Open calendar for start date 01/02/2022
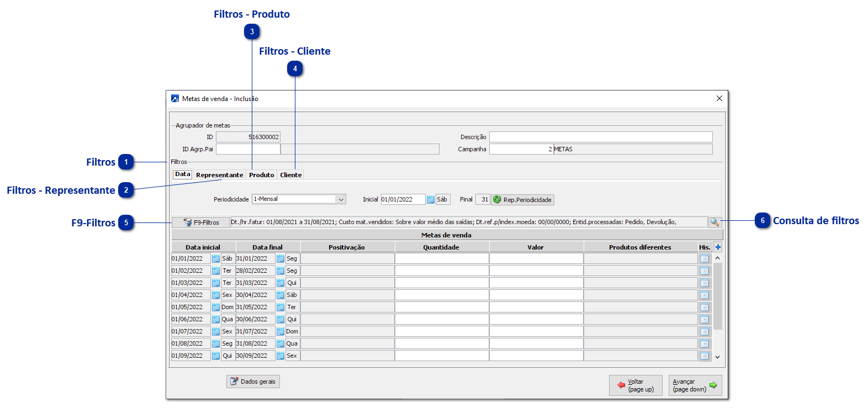868x408 pixels. coord(216,271)
